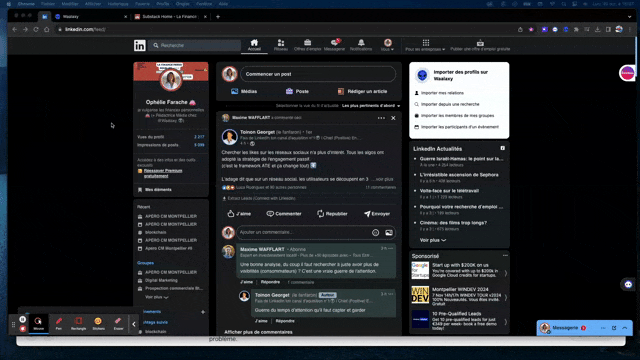Click the linkedin.com address bar
The image size is (640, 360).
coord(286,29)
